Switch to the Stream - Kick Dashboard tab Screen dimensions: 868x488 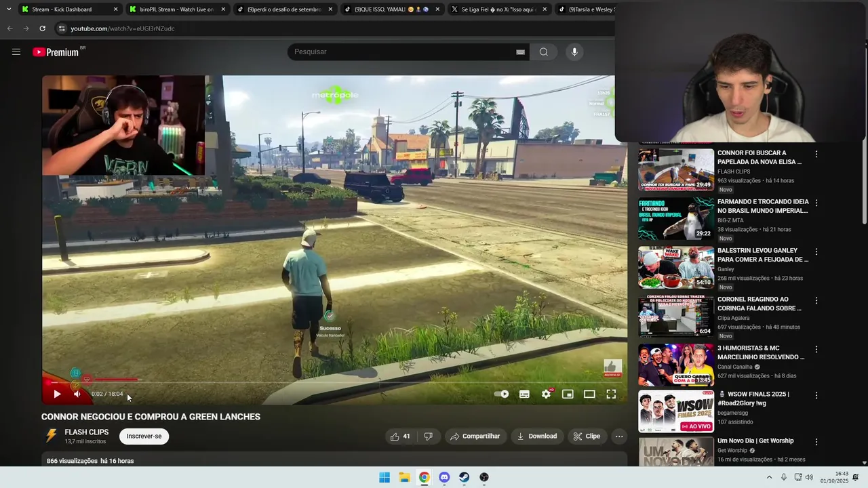(69, 9)
